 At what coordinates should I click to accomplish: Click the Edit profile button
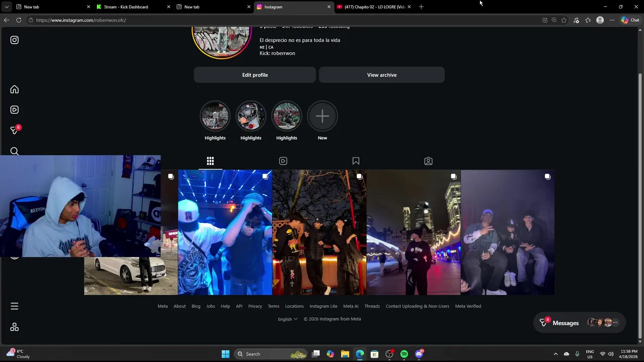pos(255,75)
